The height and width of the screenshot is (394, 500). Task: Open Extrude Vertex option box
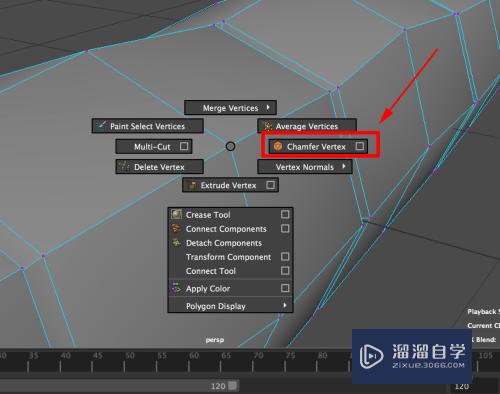270,185
